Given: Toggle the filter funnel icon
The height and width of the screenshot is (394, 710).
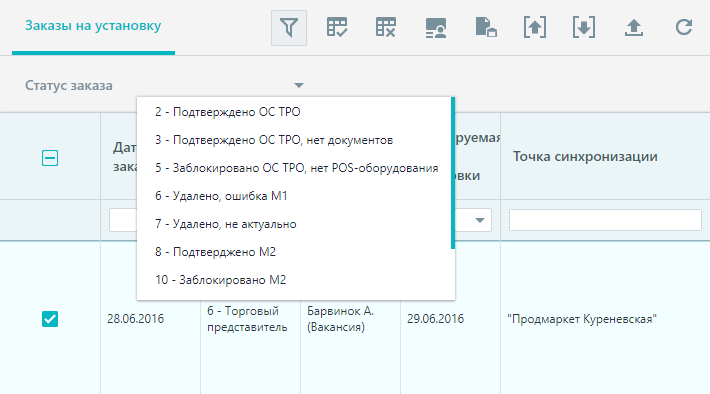Looking at the screenshot, I should (x=289, y=28).
